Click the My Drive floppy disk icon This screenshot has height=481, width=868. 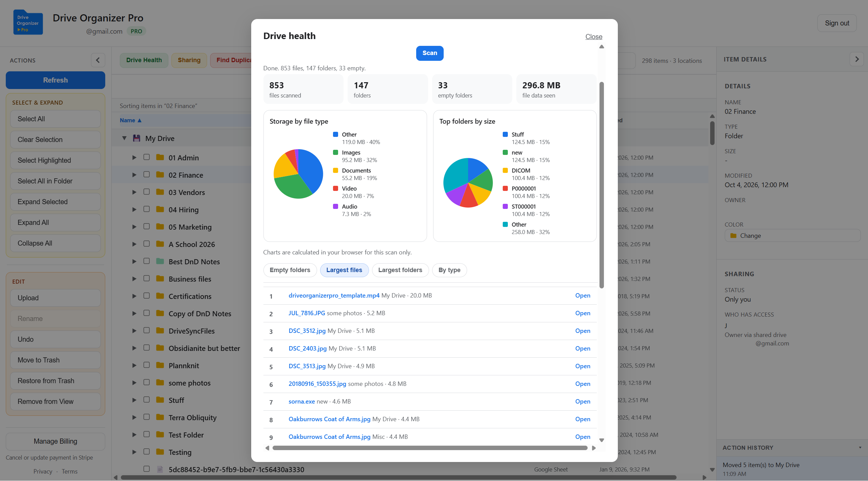tap(136, 138)
